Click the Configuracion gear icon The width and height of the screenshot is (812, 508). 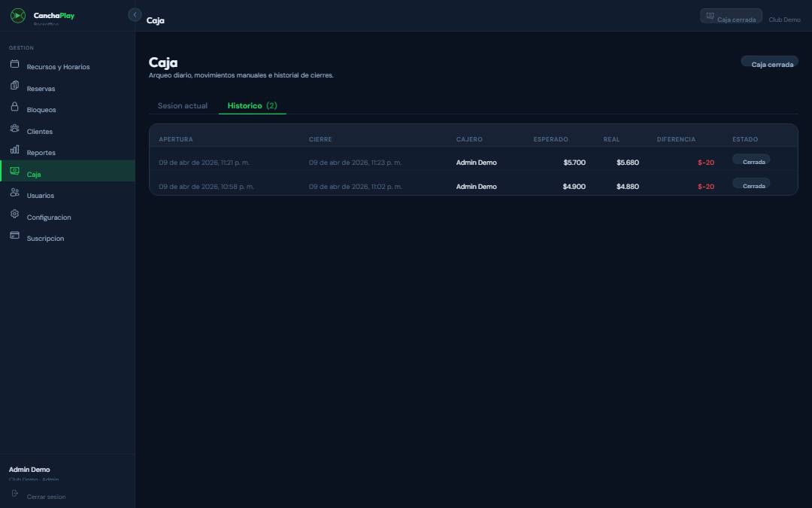click(14, 214)
